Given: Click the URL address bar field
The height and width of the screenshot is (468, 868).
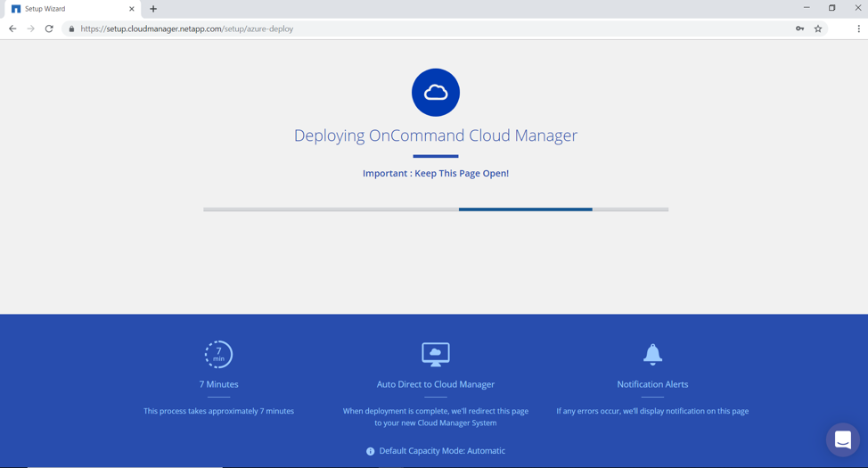Looking at the screenshot, I should 428,29.
